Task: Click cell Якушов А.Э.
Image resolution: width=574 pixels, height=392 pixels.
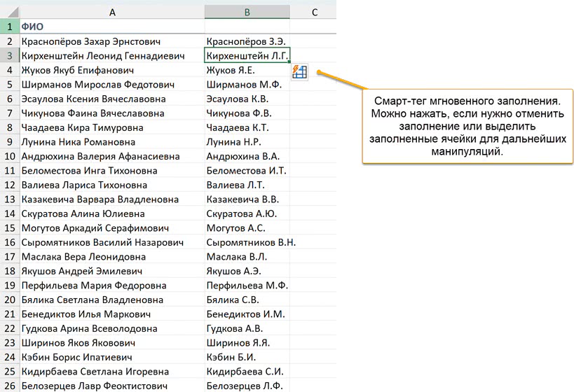Action: [247, 271]
